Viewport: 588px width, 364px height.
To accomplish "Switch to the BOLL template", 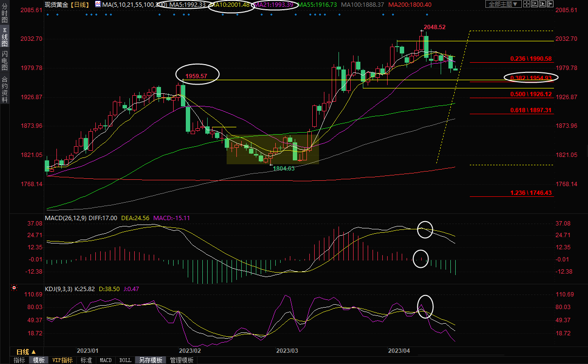I will (125, 360).
